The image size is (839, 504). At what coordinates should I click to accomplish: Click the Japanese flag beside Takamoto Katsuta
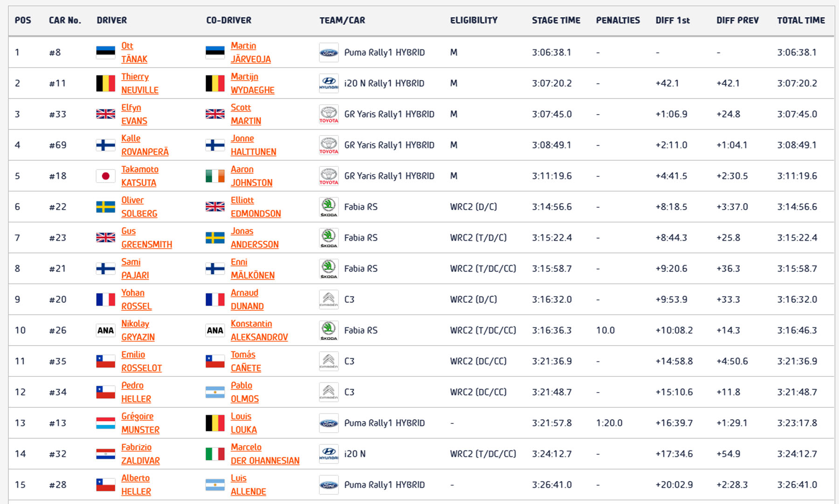106,176
